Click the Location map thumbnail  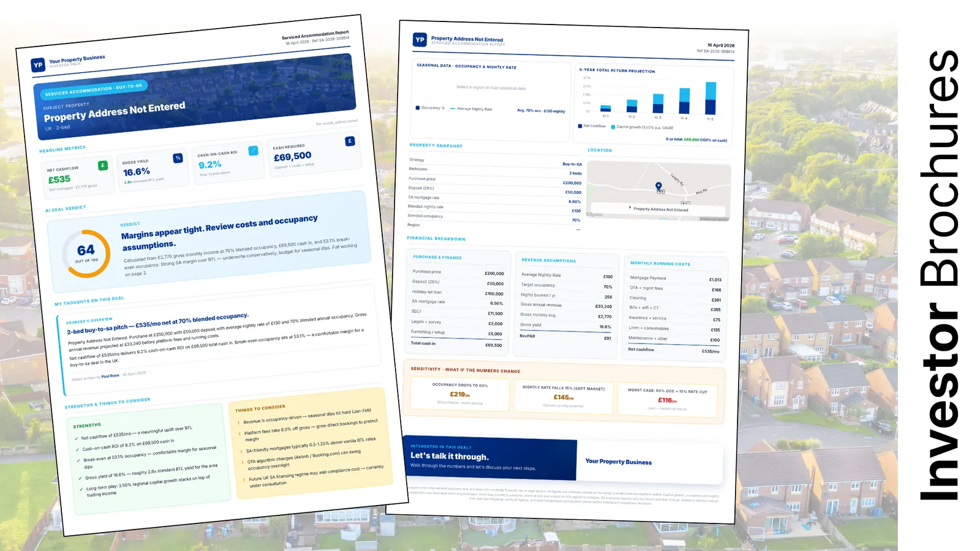[x=659, y=190]
